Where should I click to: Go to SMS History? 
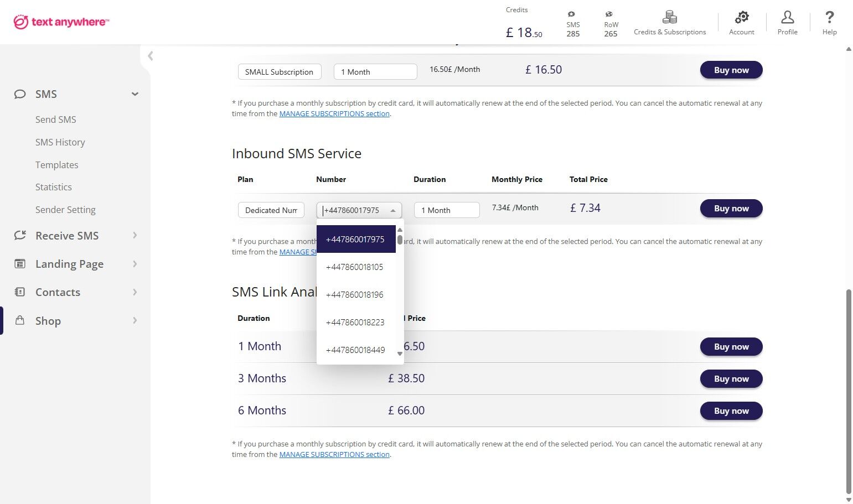point(60,142)
